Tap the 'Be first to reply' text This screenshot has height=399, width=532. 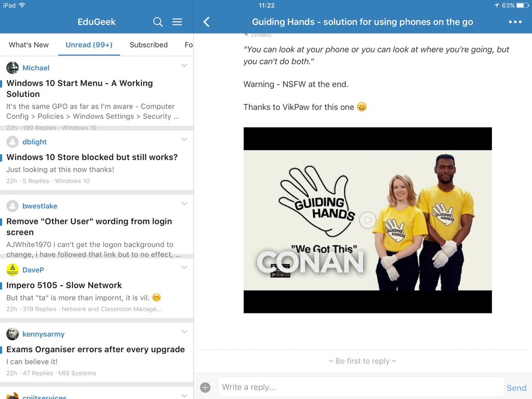click(362, 361)
